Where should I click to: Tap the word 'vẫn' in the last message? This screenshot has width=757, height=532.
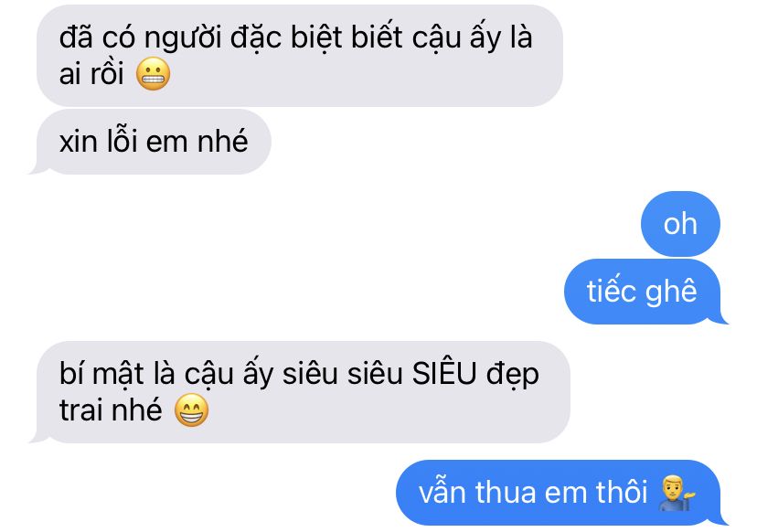(x=442, y=493)
